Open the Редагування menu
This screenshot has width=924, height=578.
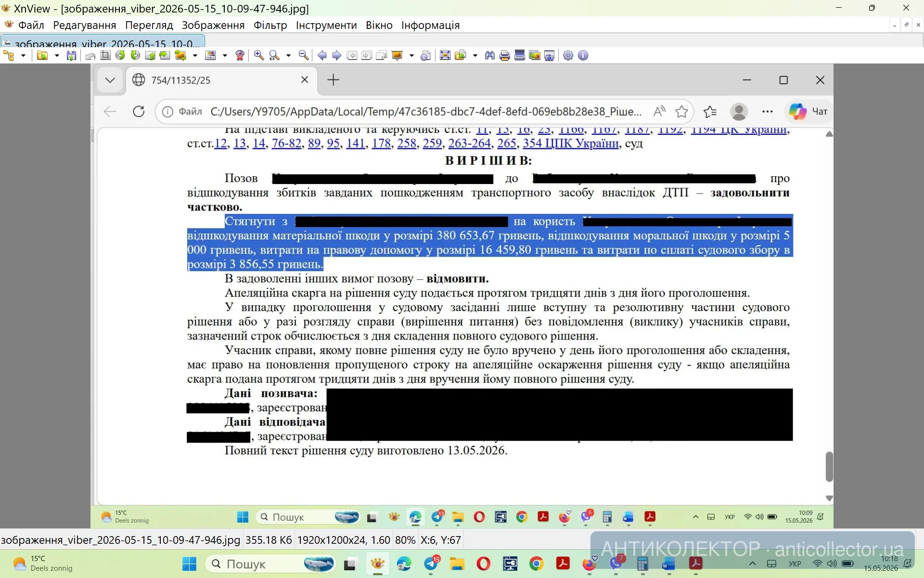85,25
